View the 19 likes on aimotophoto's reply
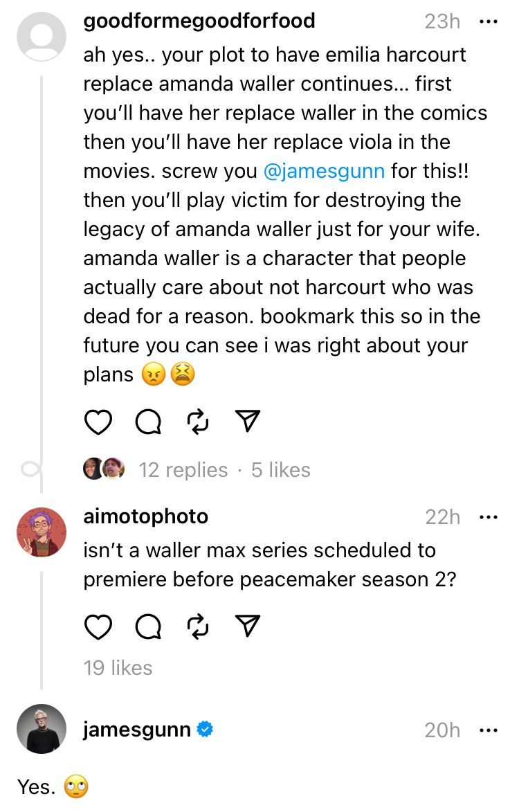This screenshot has height=812, width=519. (x=118, y=668)
